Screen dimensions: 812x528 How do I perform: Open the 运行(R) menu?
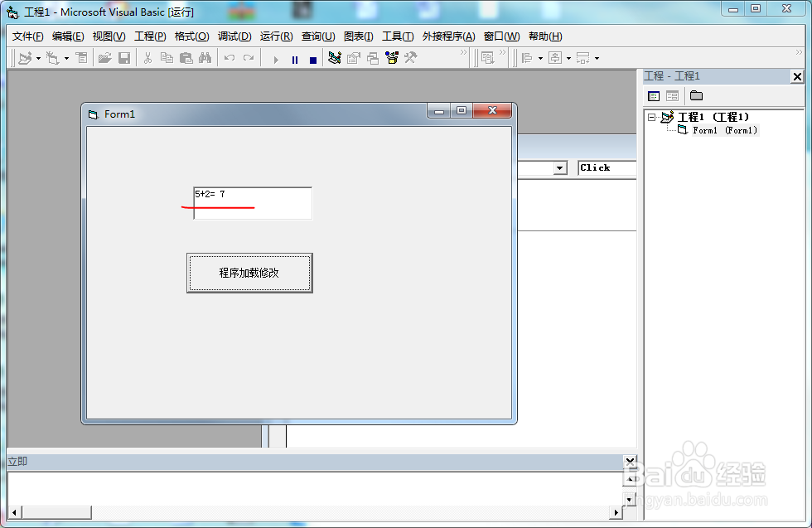click(276, 36)
